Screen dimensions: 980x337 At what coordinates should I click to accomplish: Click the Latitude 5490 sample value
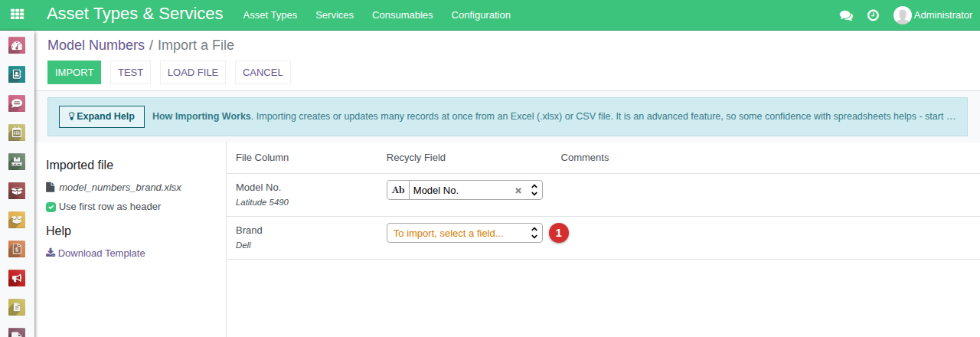(262, 202)
